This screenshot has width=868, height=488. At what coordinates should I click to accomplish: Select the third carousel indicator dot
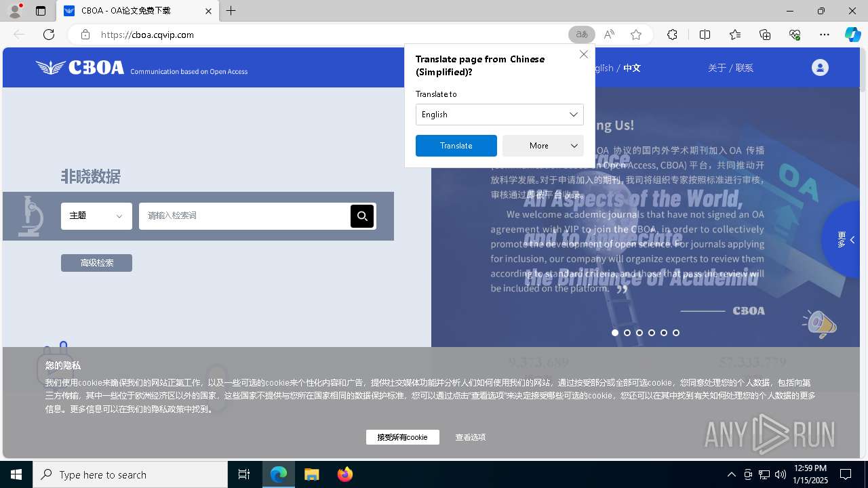pyautogui.click(x=639, y=333)
